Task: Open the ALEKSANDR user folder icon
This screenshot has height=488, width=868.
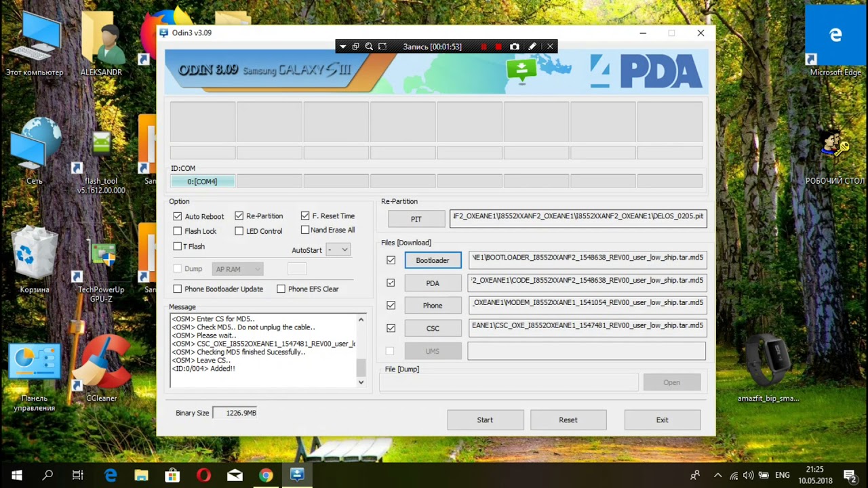Action: (x=101, y=43)
